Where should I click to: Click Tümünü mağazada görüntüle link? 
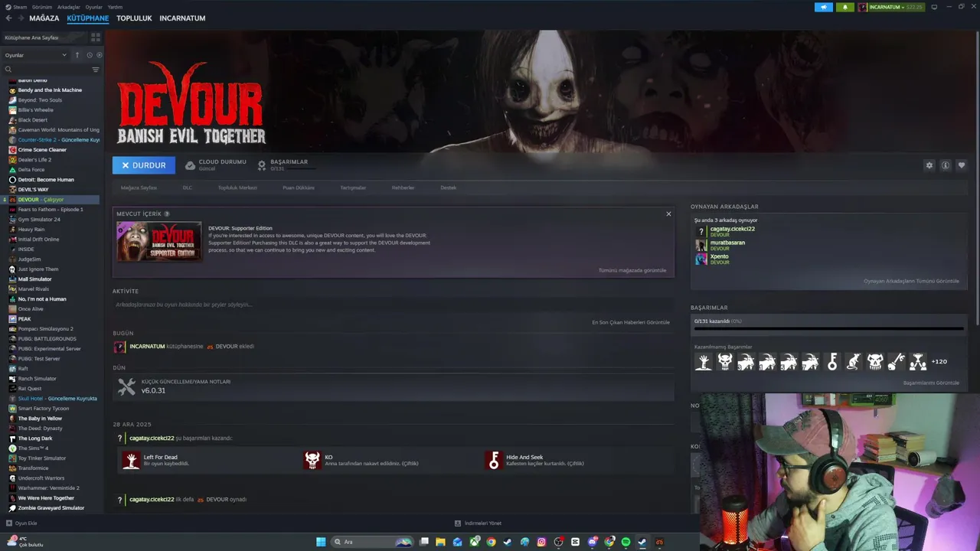click(632, 270)
